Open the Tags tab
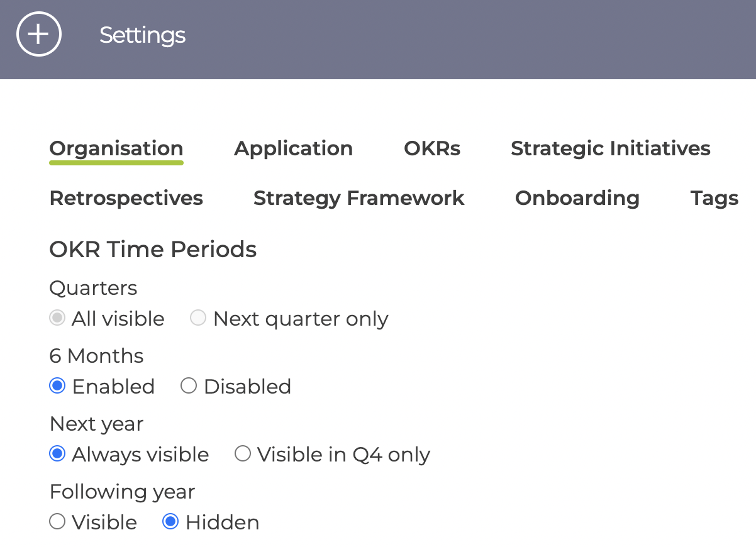 tap(714, 198)
